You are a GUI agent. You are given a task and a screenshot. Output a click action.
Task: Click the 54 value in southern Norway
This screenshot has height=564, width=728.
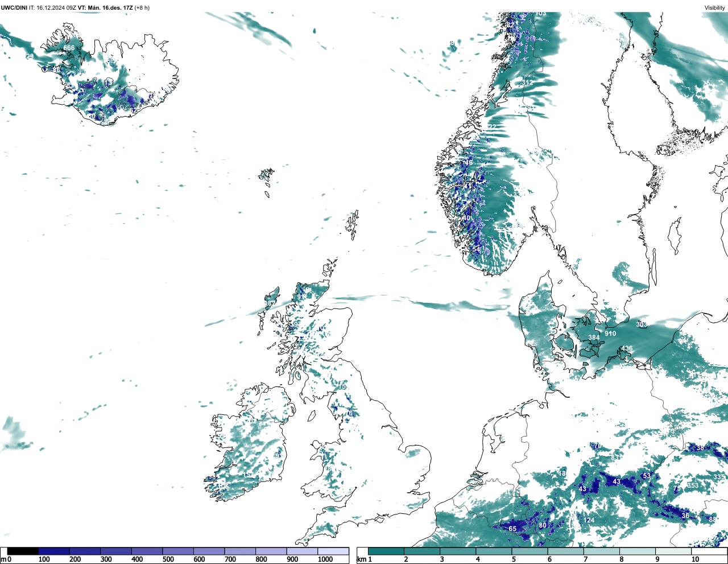tap(477, 249)
